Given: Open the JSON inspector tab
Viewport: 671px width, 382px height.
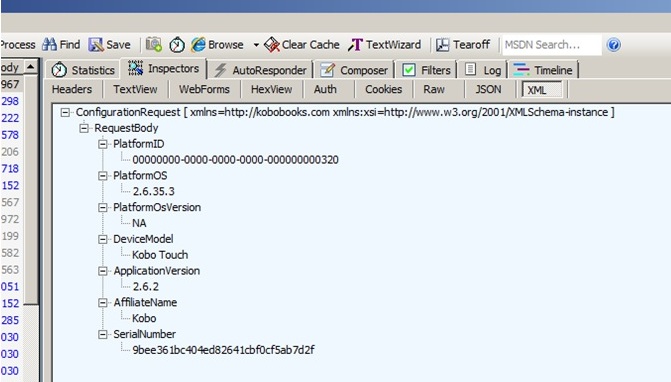Looking at the screenshot, I should (488, 89).
